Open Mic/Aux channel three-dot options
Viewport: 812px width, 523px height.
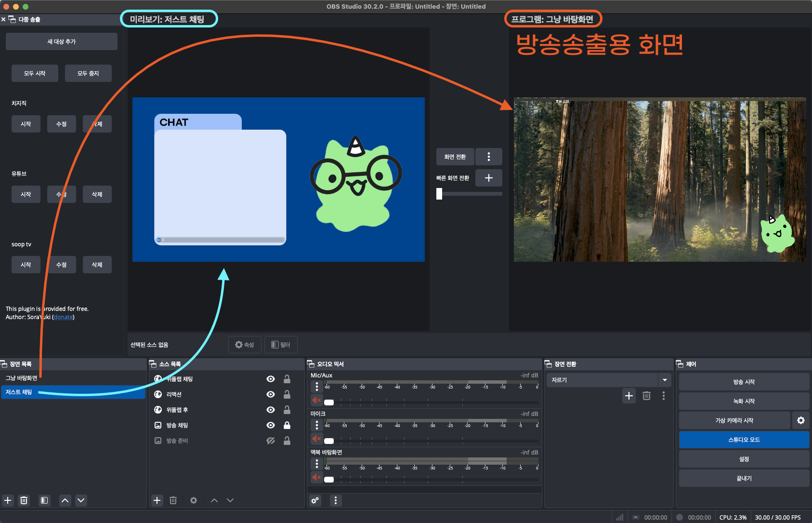coord(316,387)
